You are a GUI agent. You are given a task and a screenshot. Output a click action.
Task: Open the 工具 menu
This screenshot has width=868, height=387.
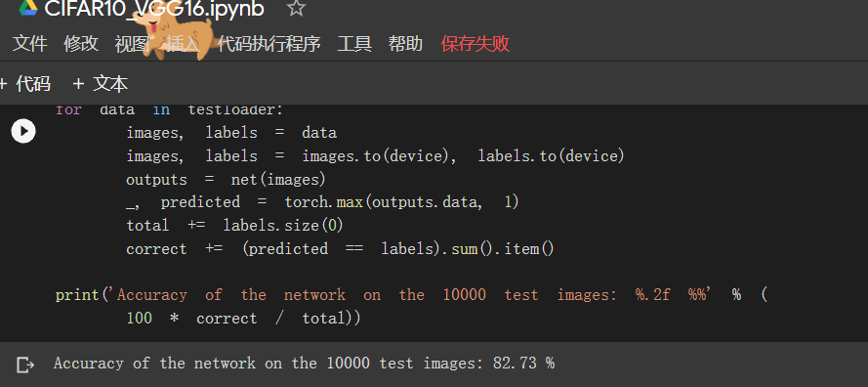(x=354, y=44)
